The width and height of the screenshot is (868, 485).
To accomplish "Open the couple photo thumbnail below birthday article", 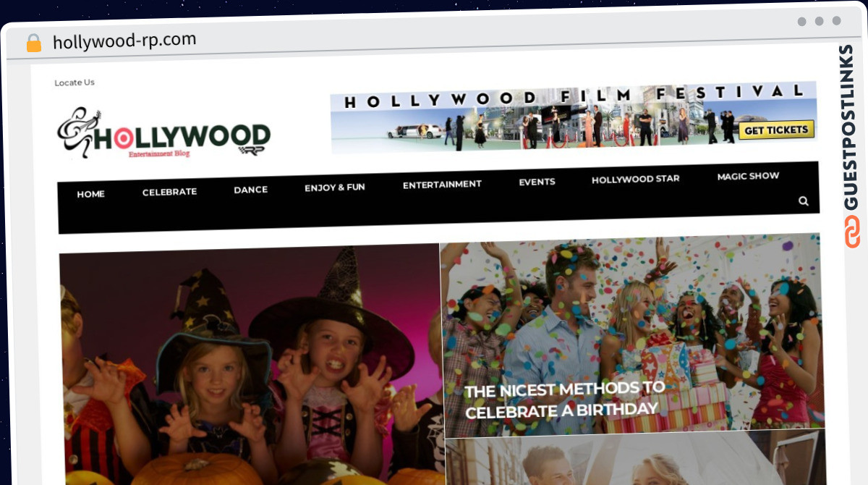I will (x=635, y=458).
